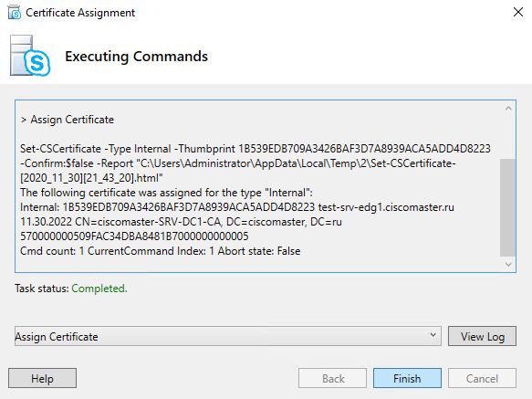
Task: Expand the Assign Certificate dropdown arrow
Action: 433,335
